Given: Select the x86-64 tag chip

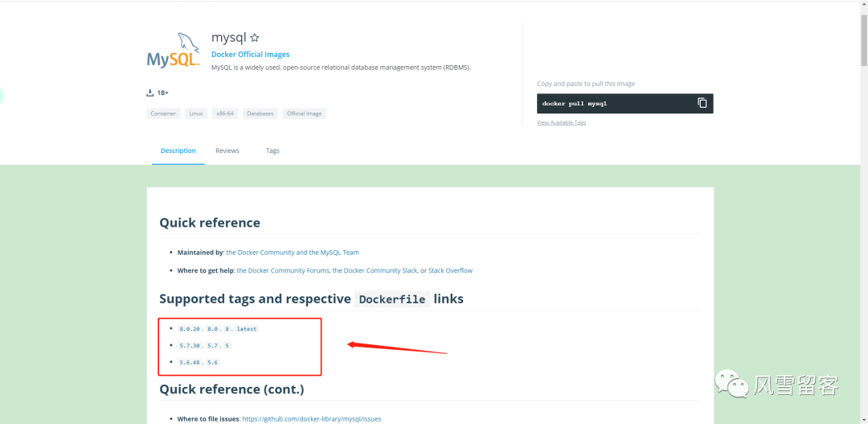Looking at the screenshot, I should (225, 113).
